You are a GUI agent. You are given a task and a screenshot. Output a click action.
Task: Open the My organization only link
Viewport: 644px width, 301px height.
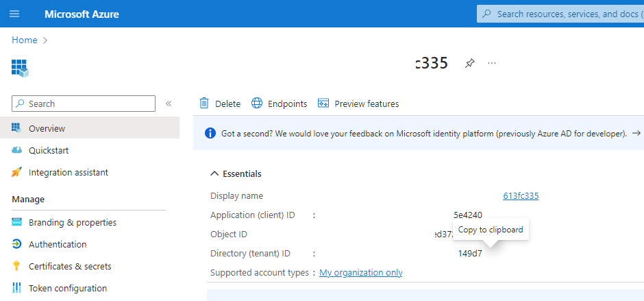tap(360, 273)
